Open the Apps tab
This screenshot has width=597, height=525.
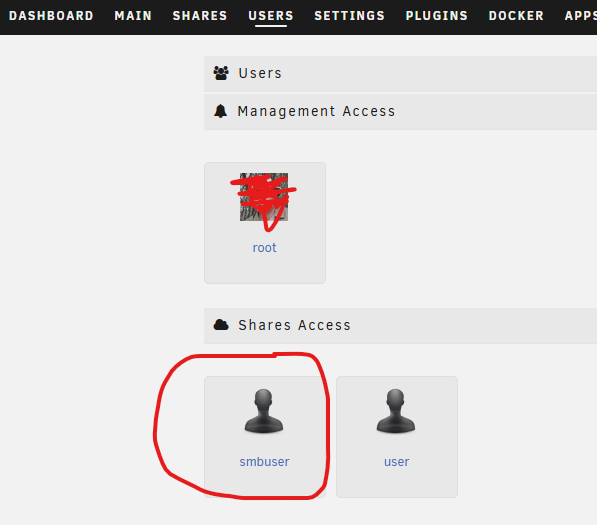[581, 16]
